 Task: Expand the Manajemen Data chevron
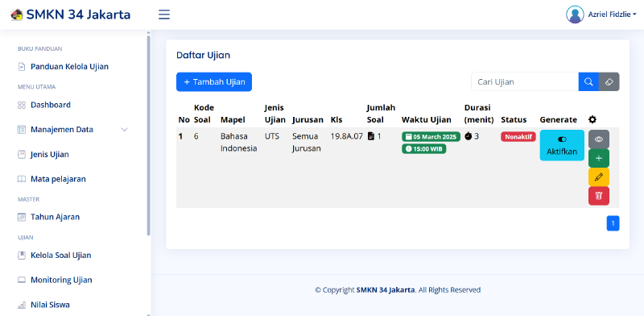point(125,130)
